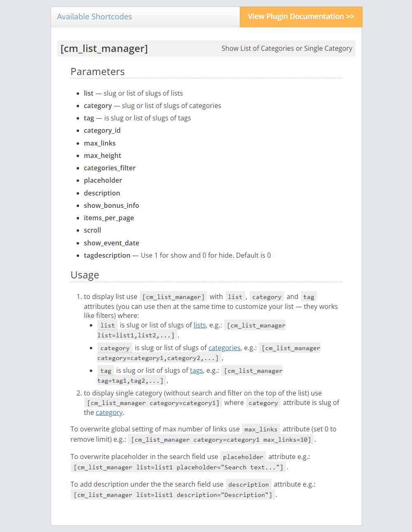Screen dimensions: 412x532
Task: Click the 'Show List of Categories or Single Category' text
Action: pyautogui.click(x=287, y=49)
